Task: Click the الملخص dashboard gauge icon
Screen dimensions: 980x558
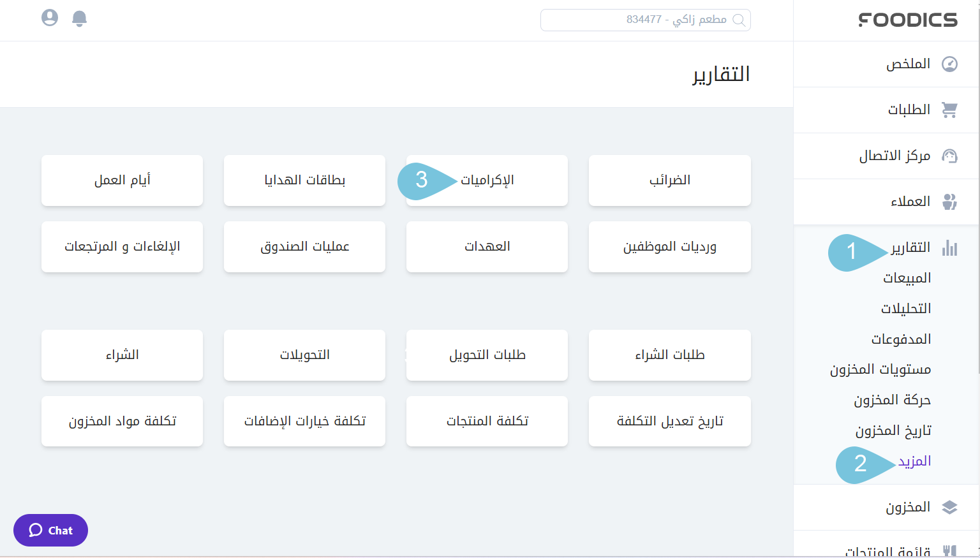Action: [x=950, y=64]
